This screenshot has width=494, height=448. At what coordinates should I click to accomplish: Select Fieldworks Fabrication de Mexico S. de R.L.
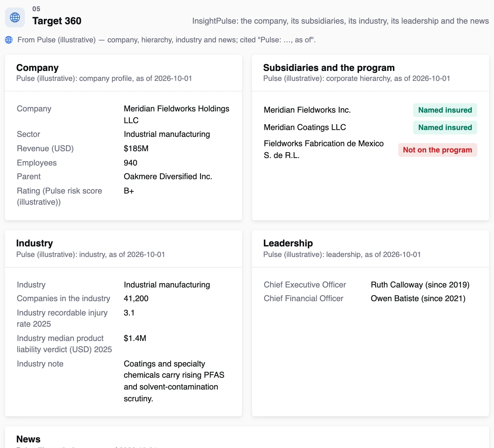(x=324, y=149)
